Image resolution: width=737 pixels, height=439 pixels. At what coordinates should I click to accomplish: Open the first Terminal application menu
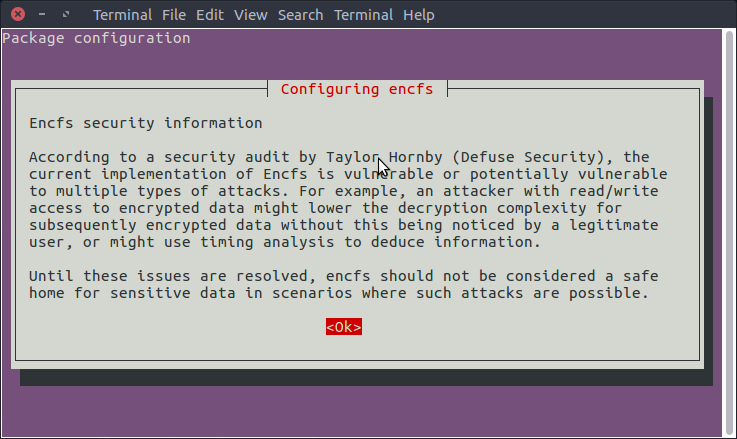click(122, 15)
